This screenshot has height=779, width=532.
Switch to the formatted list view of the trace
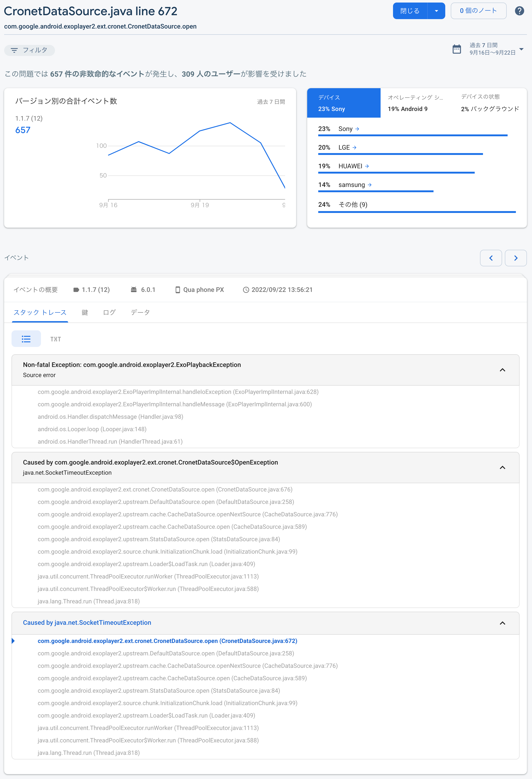[26, 339]
